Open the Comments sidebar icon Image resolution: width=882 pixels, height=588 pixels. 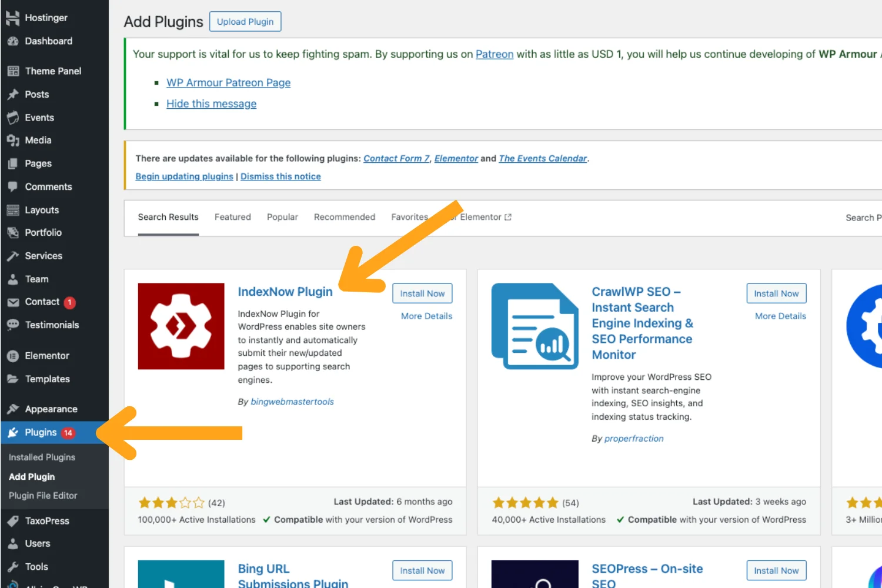13,186
